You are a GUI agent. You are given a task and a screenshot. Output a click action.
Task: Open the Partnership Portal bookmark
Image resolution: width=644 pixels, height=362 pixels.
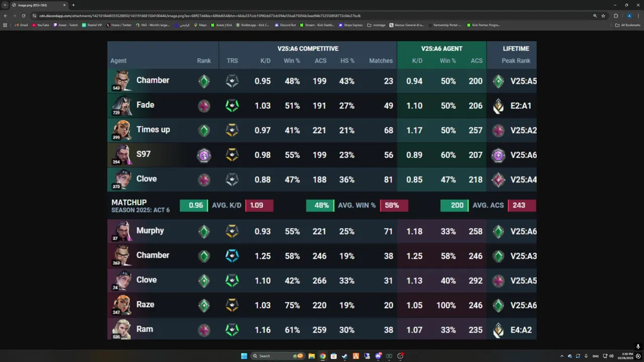point(445,25)
